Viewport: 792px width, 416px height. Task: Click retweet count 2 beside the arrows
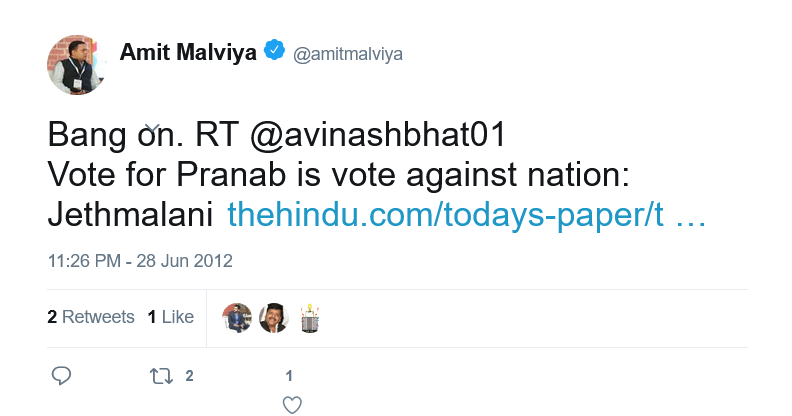189,376
